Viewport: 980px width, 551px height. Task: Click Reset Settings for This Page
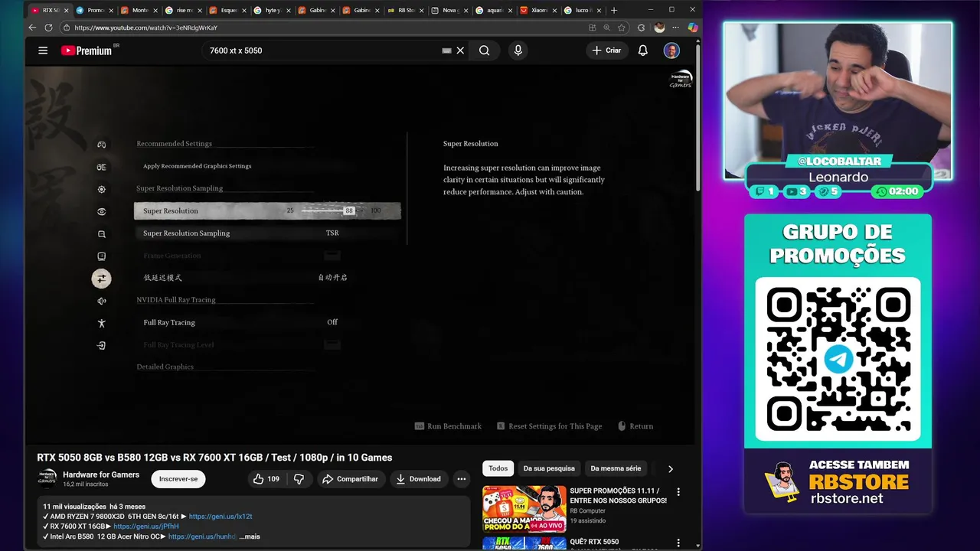point(549,426)
